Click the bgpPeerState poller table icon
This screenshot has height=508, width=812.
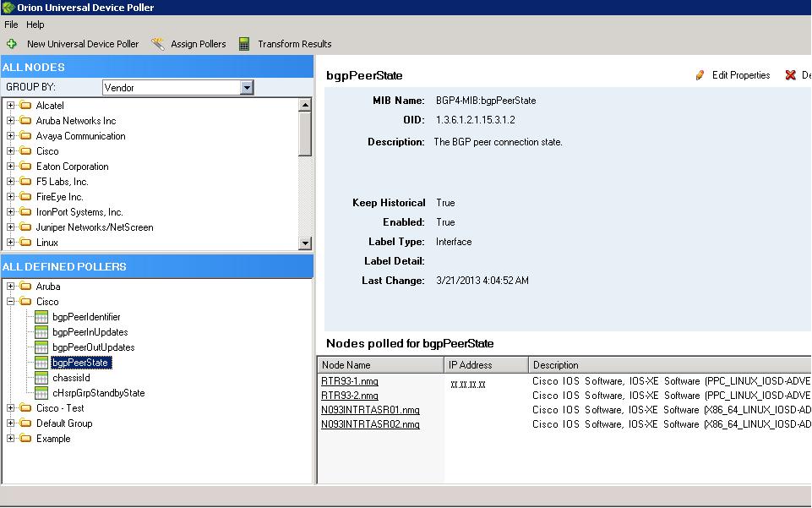pyautogui.click(x=41, y=363)
